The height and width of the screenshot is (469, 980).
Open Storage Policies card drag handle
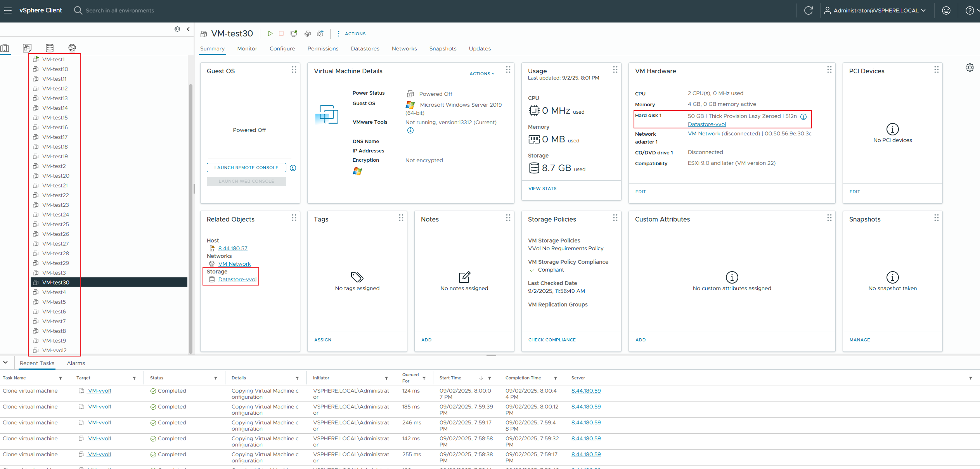point(615,218)
